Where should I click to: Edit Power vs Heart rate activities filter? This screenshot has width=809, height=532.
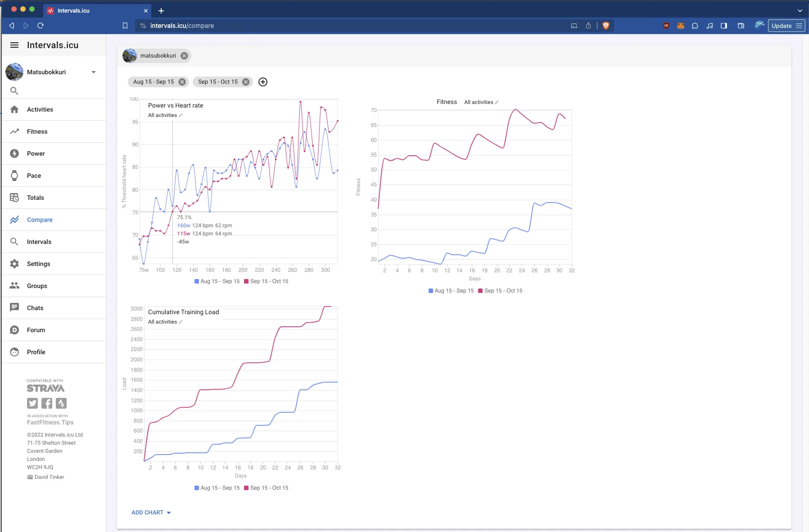(181, 115)
